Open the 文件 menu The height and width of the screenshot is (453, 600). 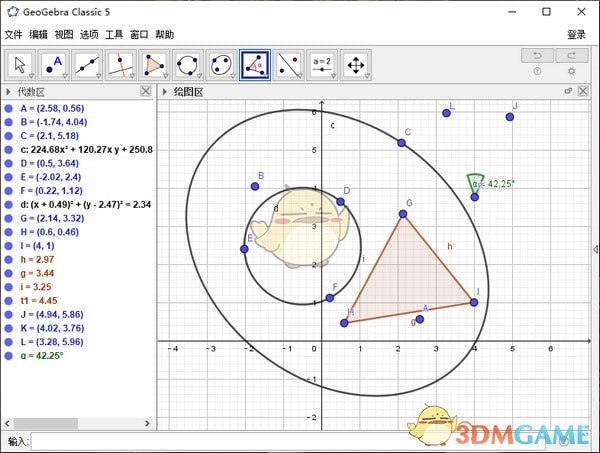[13, 34]
